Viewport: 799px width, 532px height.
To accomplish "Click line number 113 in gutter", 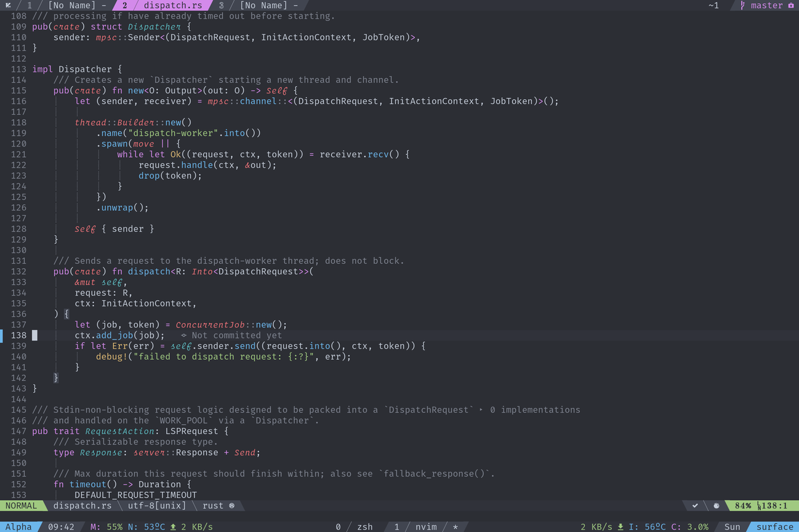I will pos(19,69).
